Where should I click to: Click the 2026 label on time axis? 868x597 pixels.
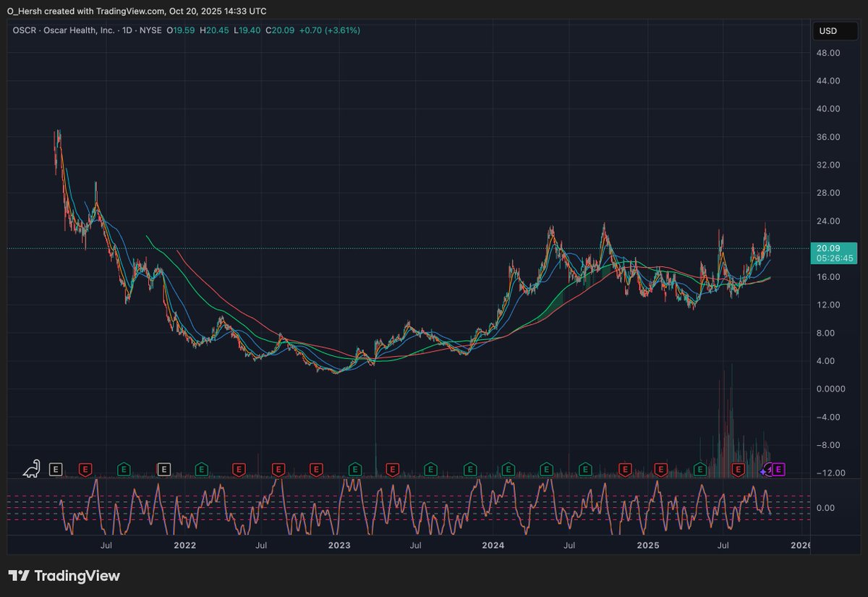(x=801, y=544)
